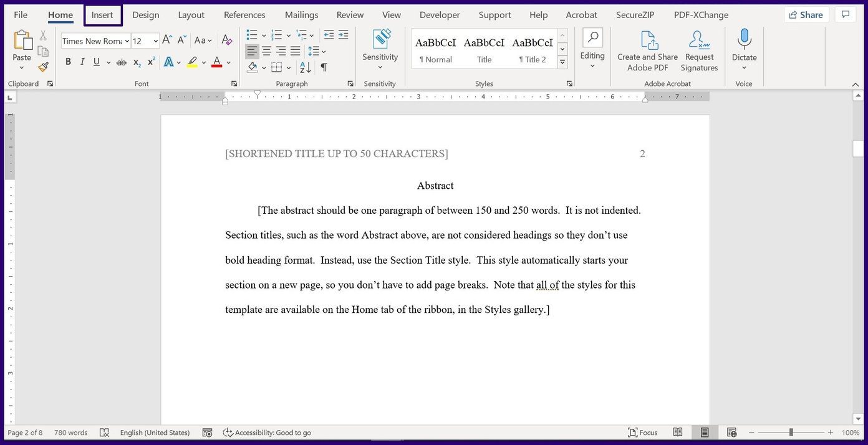
Task: Enable Focus mode
Action: [x=642, y=433]
